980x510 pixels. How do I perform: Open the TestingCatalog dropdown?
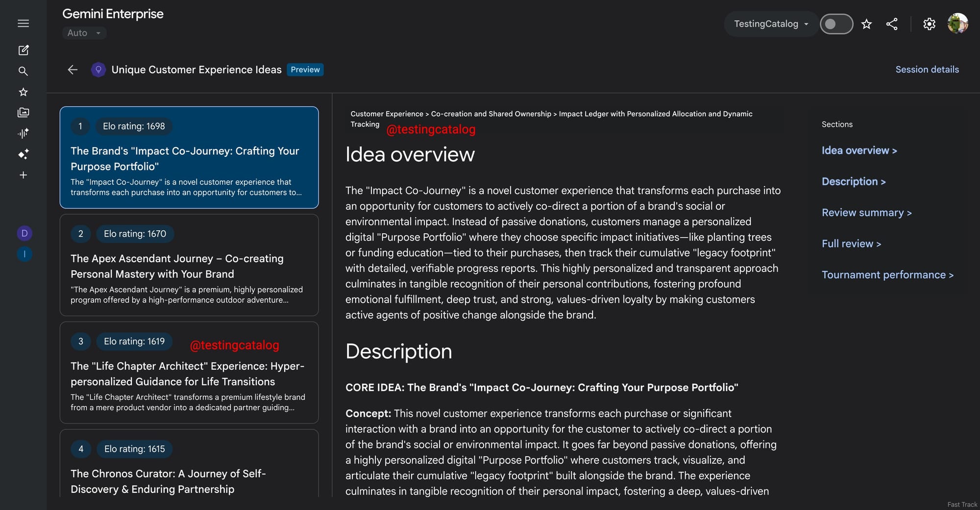(x=771, y=24)
